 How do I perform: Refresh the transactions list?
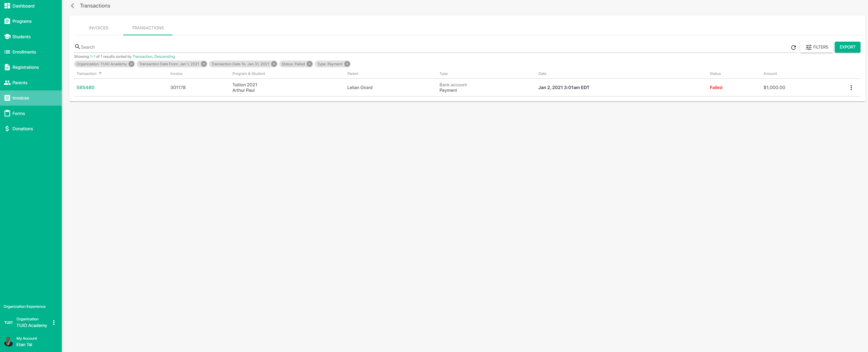(x=793, y=48)
